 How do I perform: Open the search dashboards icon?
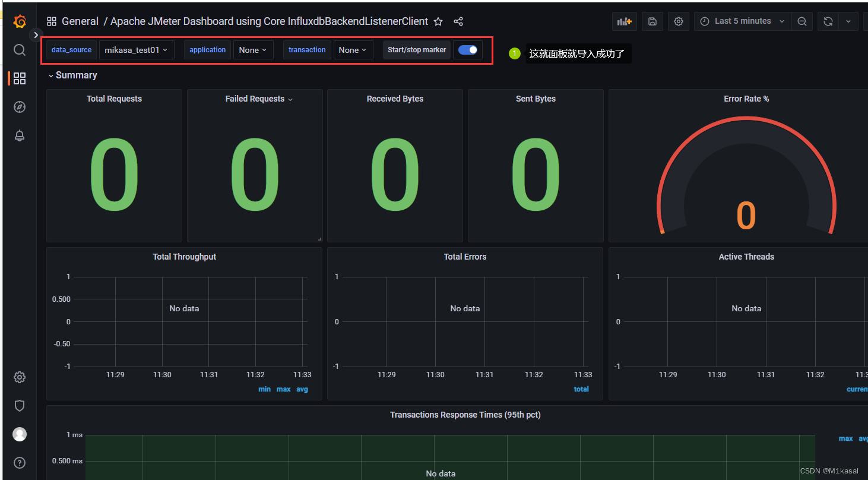coord(20,50)
